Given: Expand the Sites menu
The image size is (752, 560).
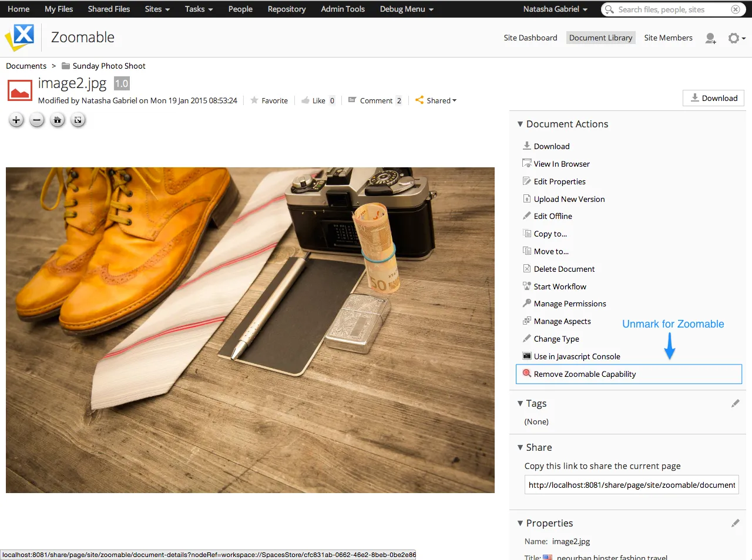Looking at the screenshot, I should [157, 9].
